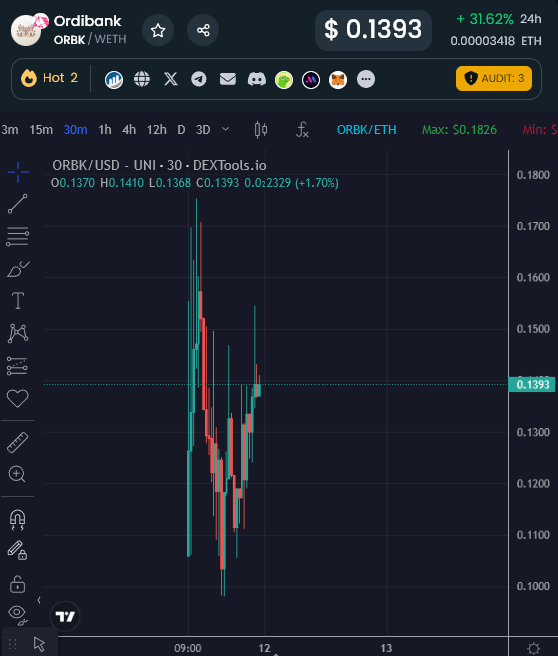Switch chart to 12h timeframe
Viewport: 558px width, 656px height.
click(156, 130)
